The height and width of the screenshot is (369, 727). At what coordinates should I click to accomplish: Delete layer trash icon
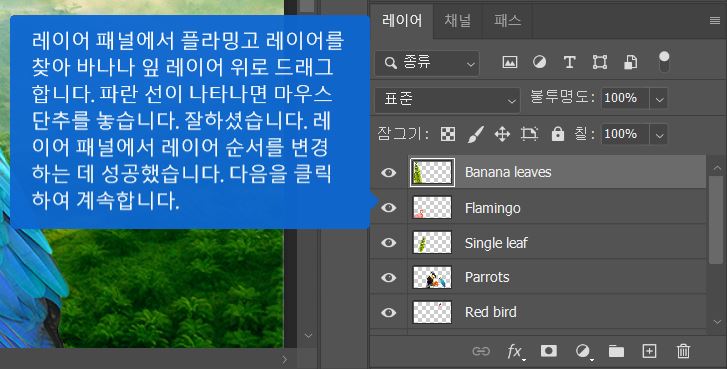683,351
